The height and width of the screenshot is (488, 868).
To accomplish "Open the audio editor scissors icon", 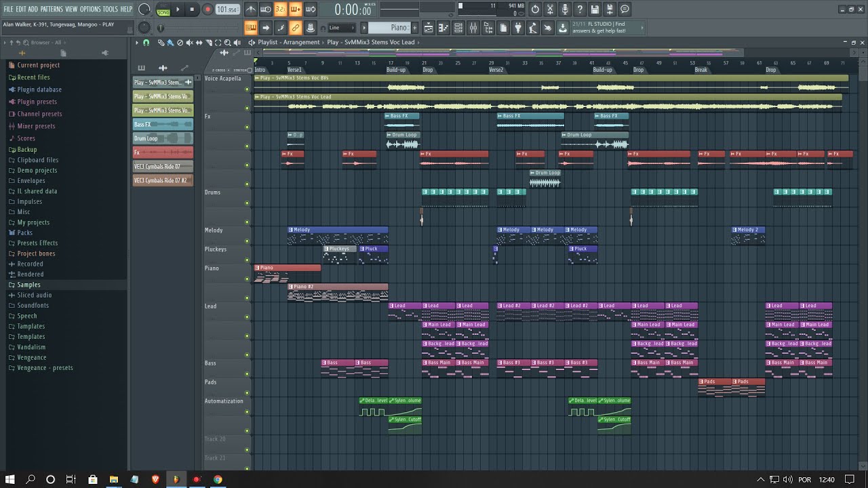I will 550,9.
